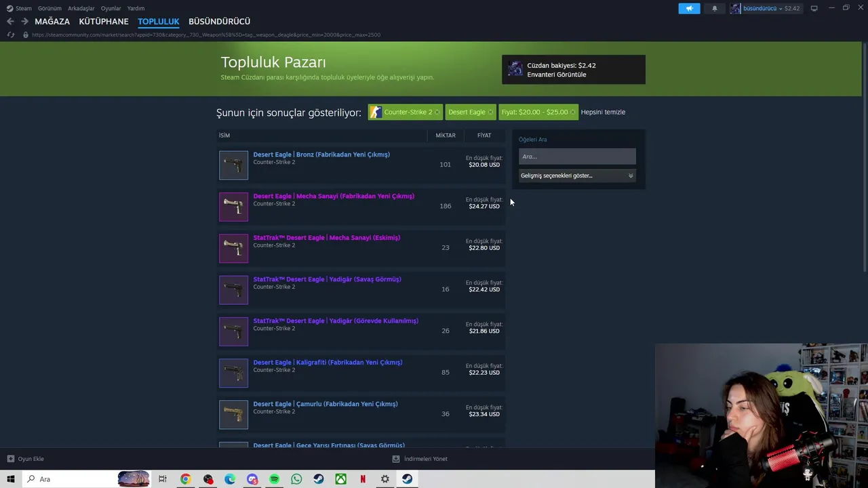Open Spotify from the taskbar

click(274, 479)
